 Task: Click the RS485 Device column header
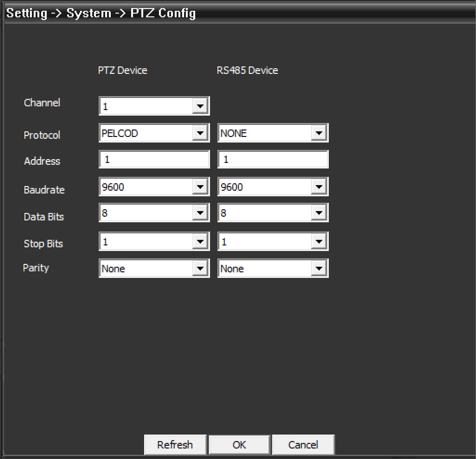[x=247, y=70]
